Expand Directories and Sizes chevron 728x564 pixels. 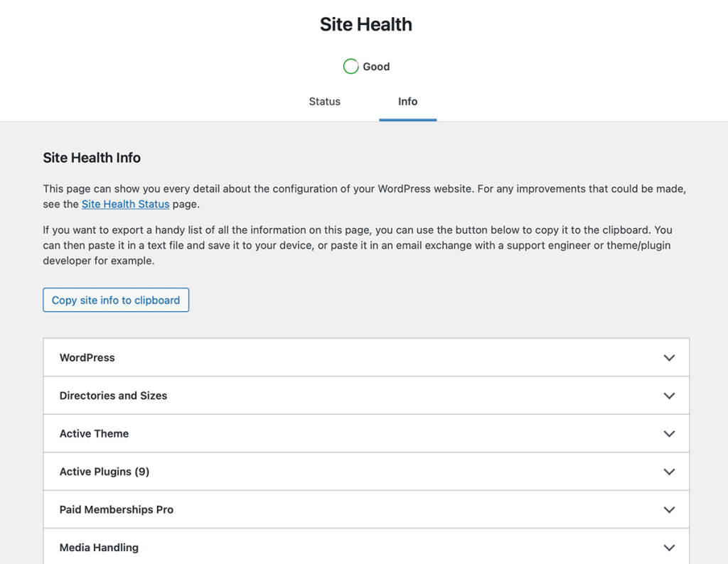[669, 396]
